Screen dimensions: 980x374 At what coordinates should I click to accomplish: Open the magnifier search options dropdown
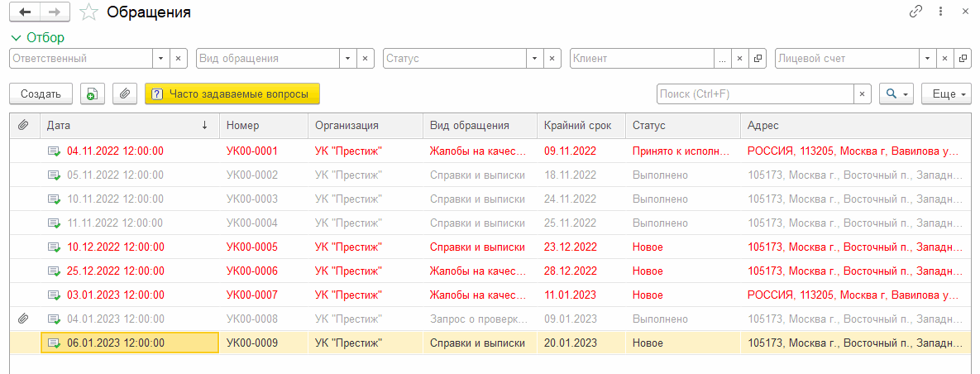(x=896, y=94)
